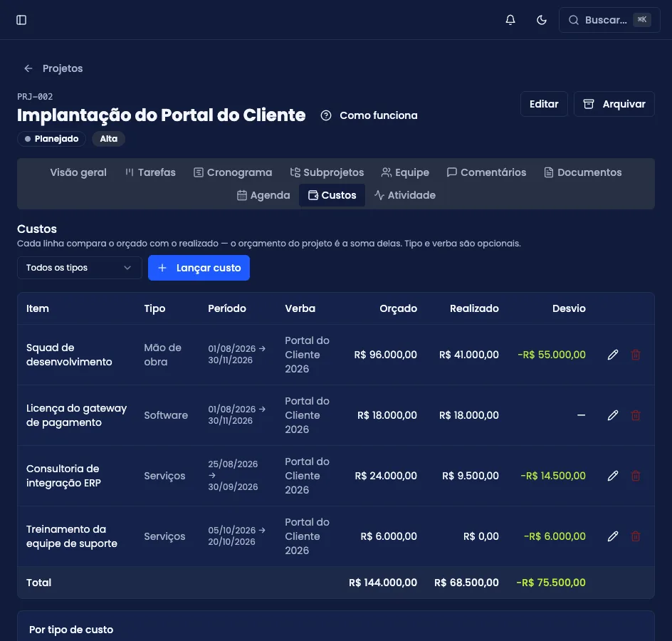Click the search magnifier icon
This screenshot has height=641, width=672.
pyautogui.click(x=574, y=20)
